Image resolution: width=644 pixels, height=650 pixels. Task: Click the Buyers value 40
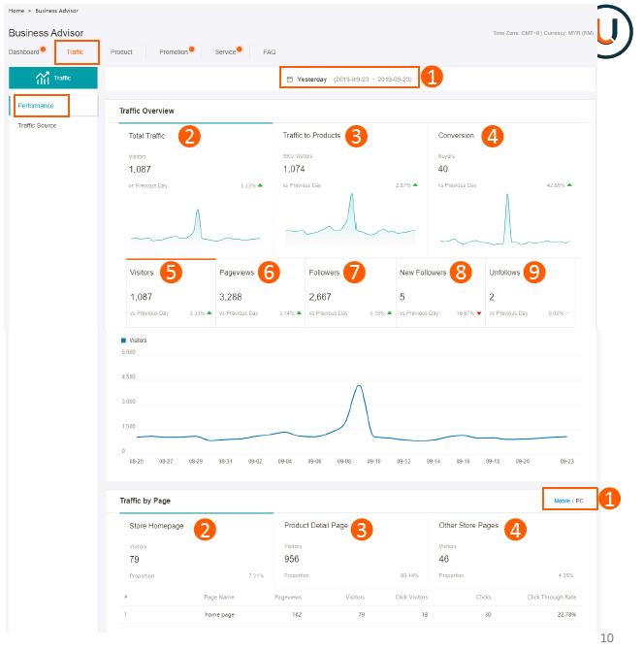[443, 169]
